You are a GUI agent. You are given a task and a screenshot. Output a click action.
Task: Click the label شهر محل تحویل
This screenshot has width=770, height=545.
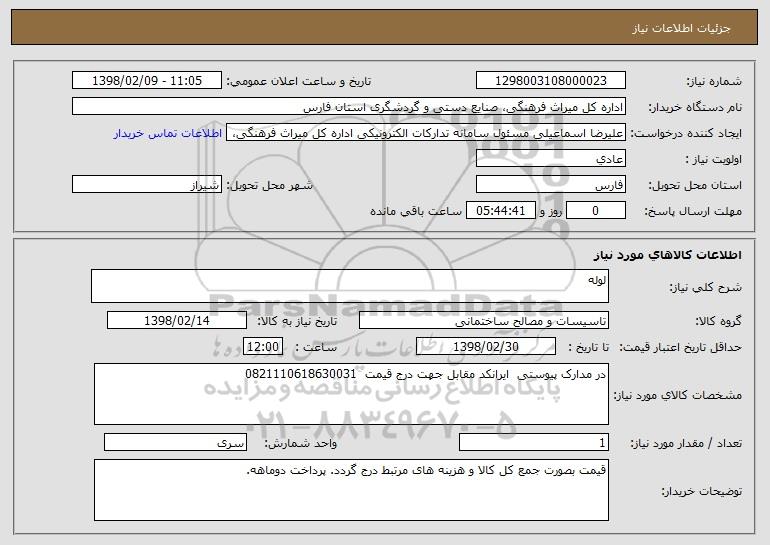269,186
